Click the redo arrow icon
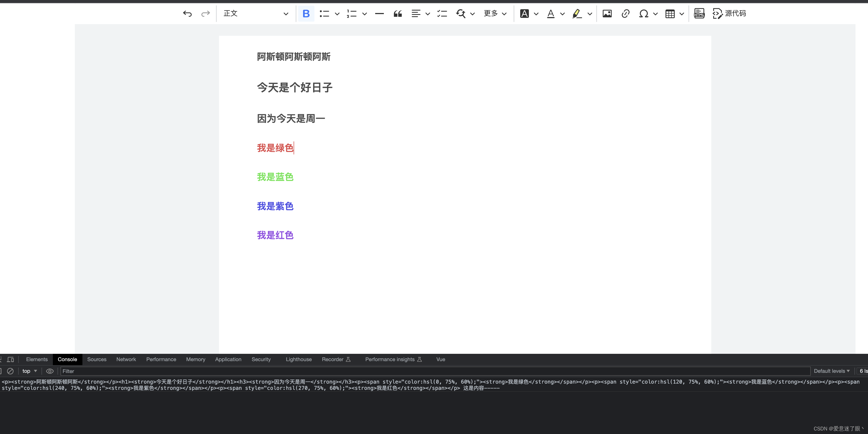 click(205, 14)
